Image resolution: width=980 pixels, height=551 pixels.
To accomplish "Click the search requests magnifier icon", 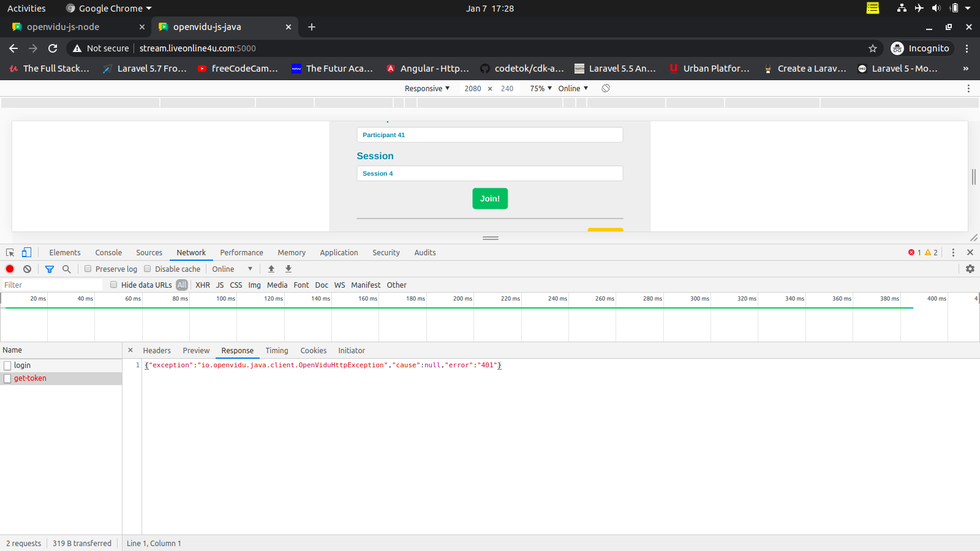I will (x=66, y=269).
